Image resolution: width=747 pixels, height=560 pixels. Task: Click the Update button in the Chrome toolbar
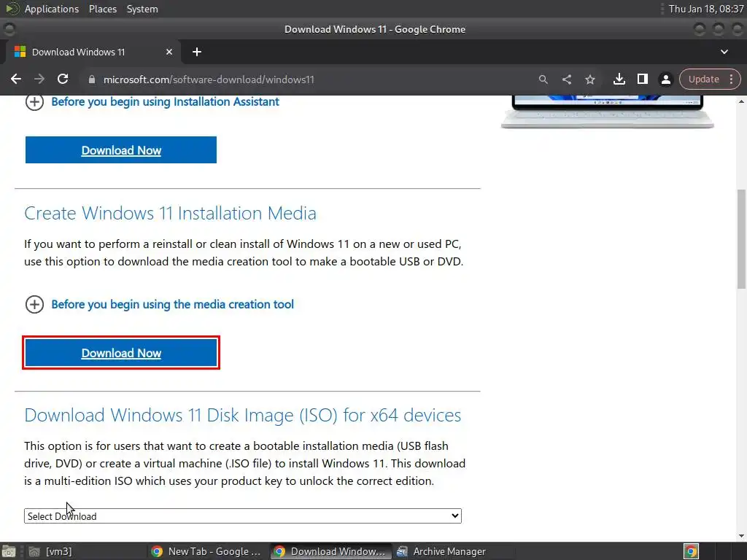704,79
